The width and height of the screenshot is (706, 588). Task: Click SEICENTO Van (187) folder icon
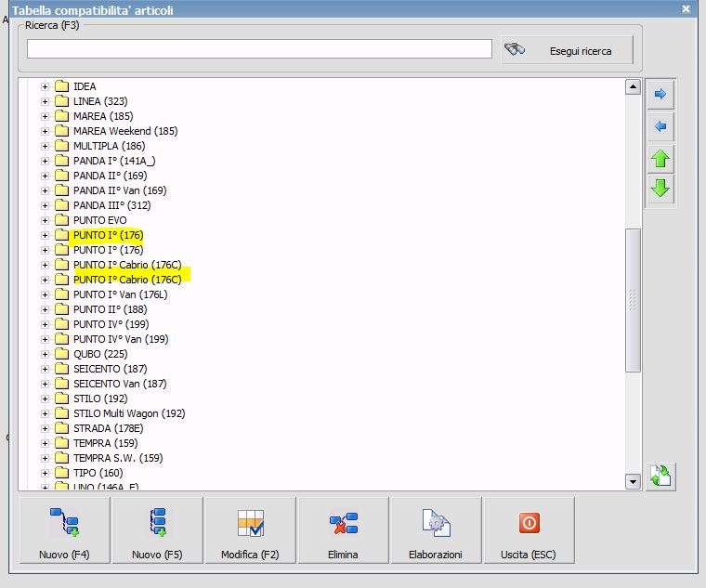61,384
